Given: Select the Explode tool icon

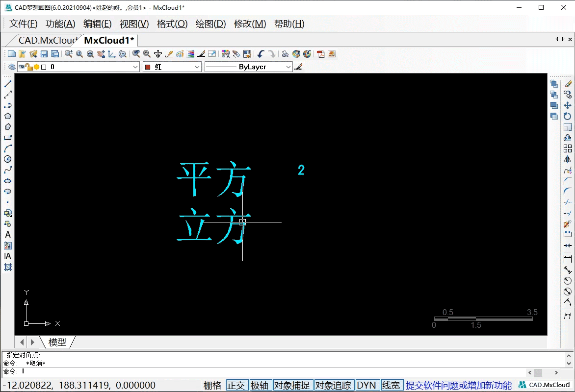Looking at the screenshot, I should pyautogui.click(x=568, y=224).
